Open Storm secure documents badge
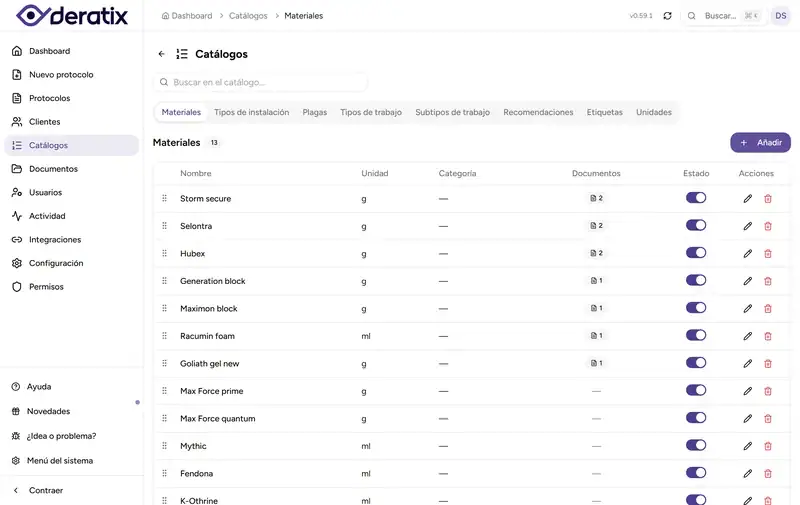The height and width of the screenshot is (505, 800). (596, 198)
